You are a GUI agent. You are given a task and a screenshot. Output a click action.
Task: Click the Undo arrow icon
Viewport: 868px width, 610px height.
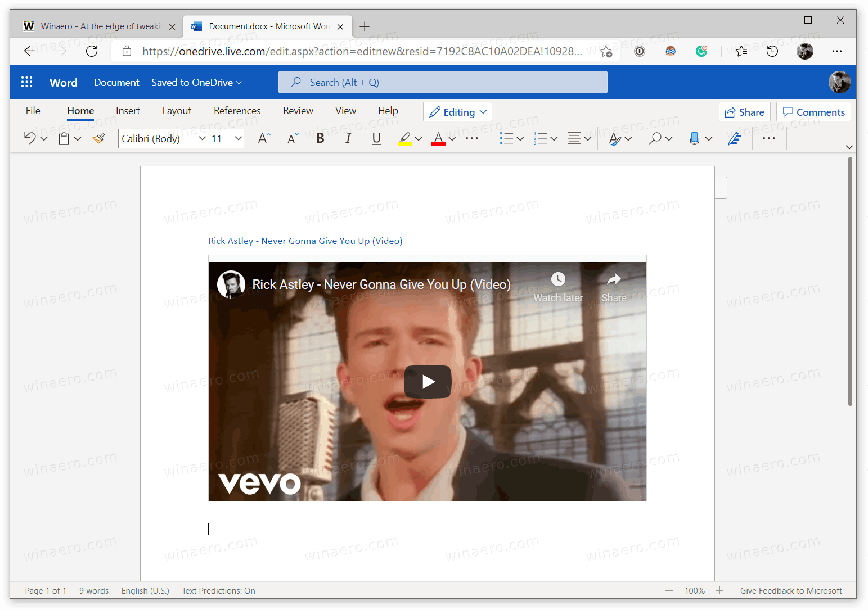pyautogui.click(x=30, y=138)
